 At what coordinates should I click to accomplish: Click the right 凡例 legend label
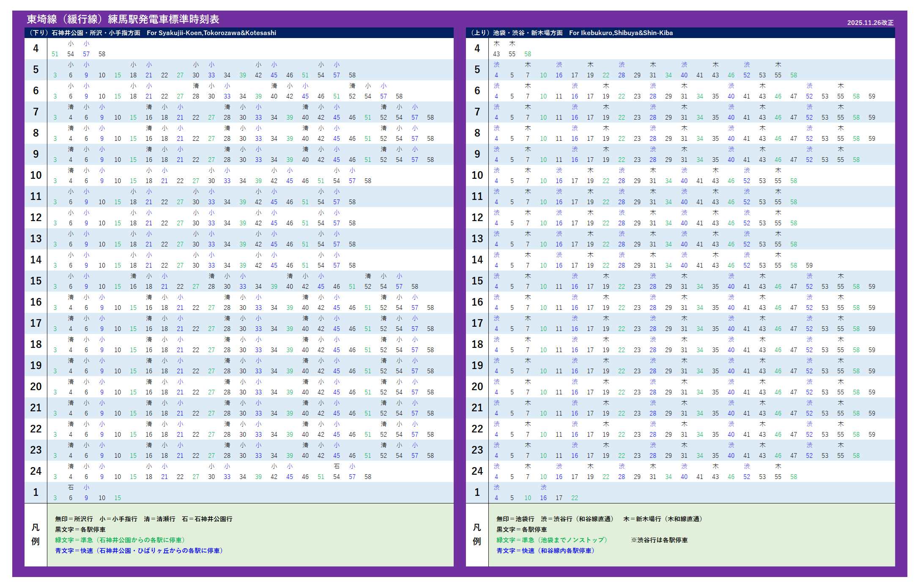pos(477,535)
